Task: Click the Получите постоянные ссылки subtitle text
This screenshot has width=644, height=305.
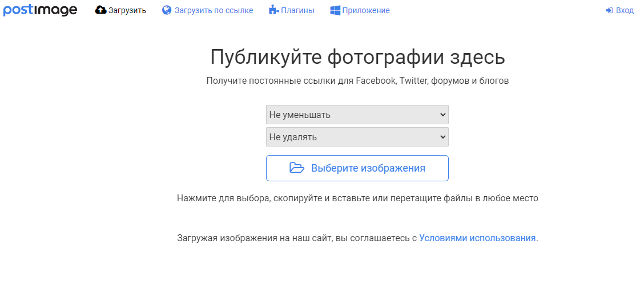Action: 358,81
